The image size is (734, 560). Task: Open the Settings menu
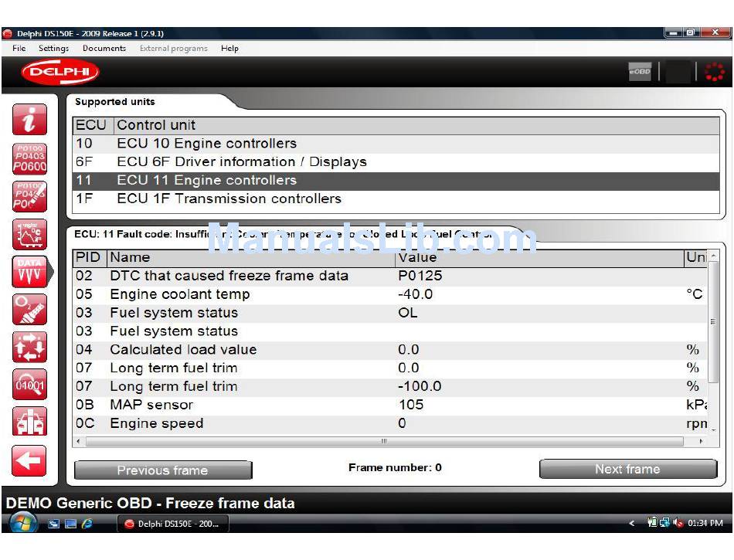[53, 48]
